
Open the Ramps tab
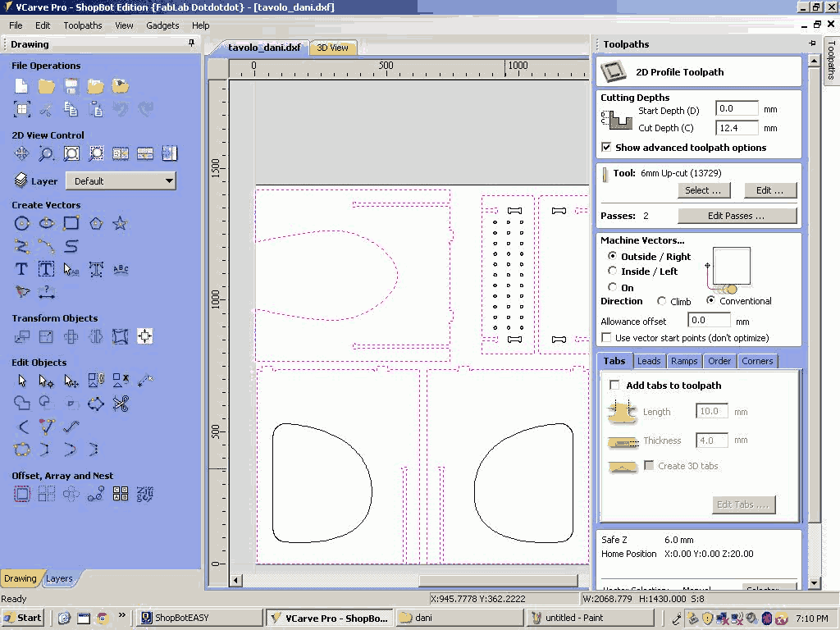tap(683, 361)
